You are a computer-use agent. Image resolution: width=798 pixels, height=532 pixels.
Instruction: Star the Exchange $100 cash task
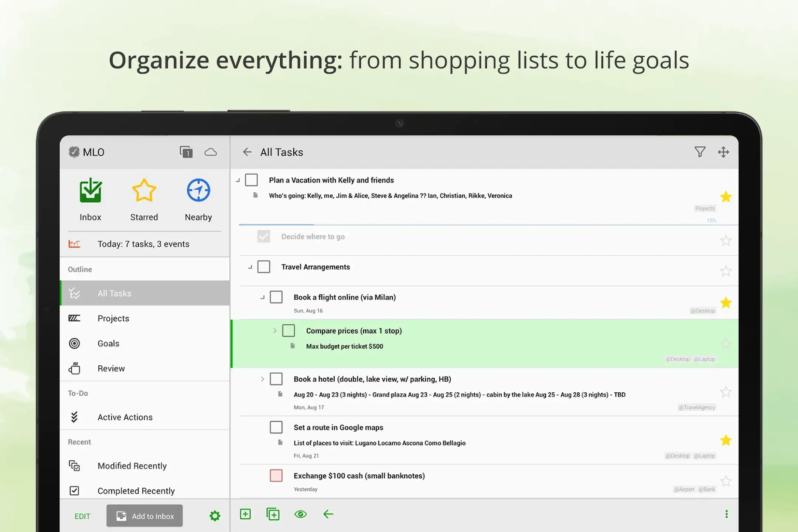pyautogui.click(x=726, y=481)
